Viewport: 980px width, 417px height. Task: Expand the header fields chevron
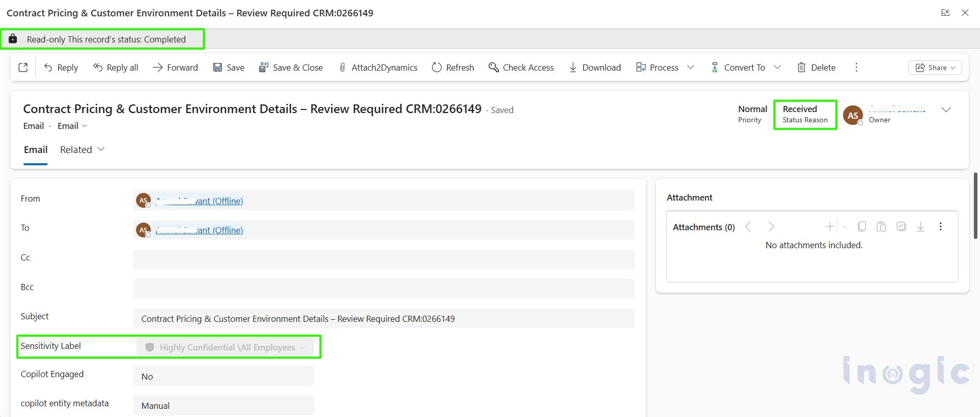pyautogui.click(x=946, y=109)
